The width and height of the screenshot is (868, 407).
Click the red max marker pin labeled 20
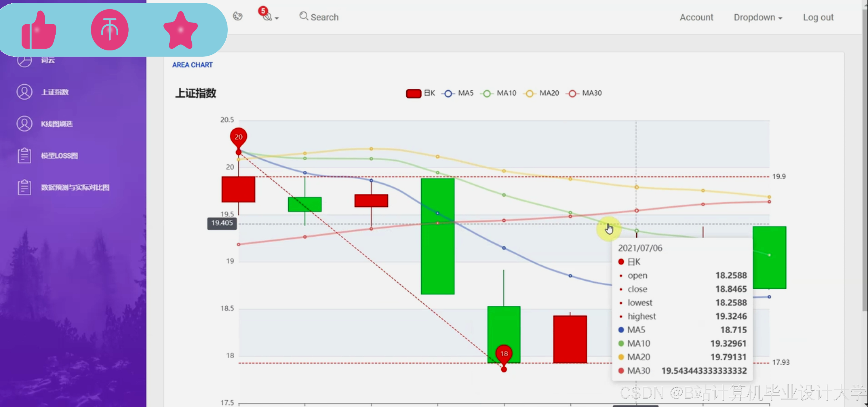click(238, 137)
